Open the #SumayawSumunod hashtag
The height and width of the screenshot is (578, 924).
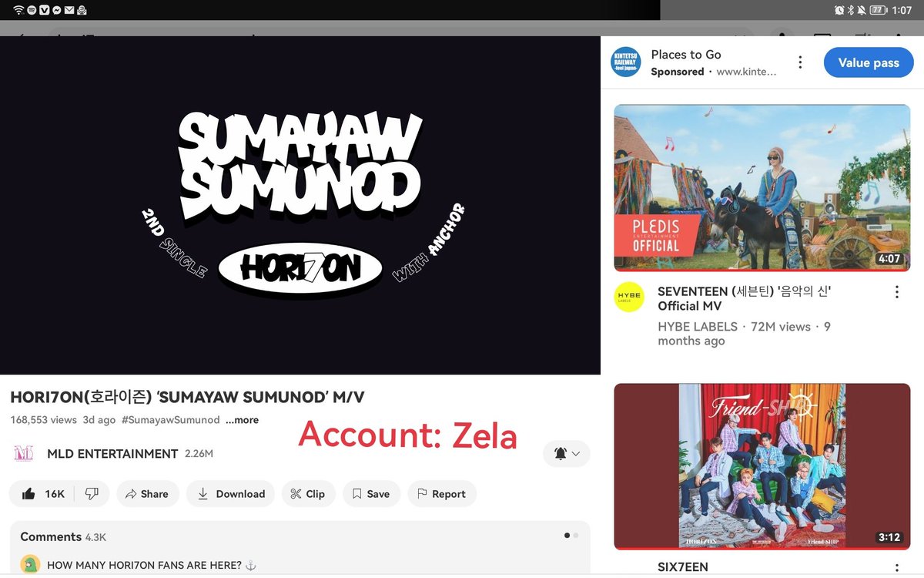tap(170, 420)
